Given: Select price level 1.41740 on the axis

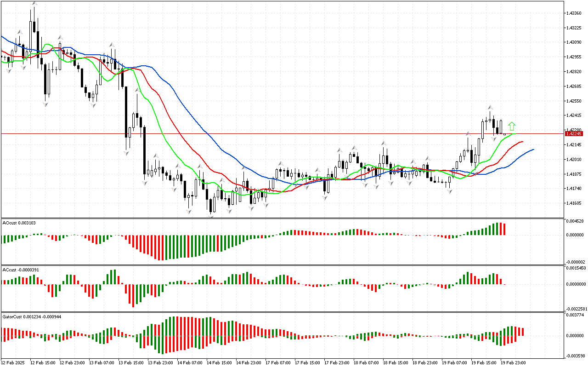Looking at the screenshot, I should coord(574,189).
